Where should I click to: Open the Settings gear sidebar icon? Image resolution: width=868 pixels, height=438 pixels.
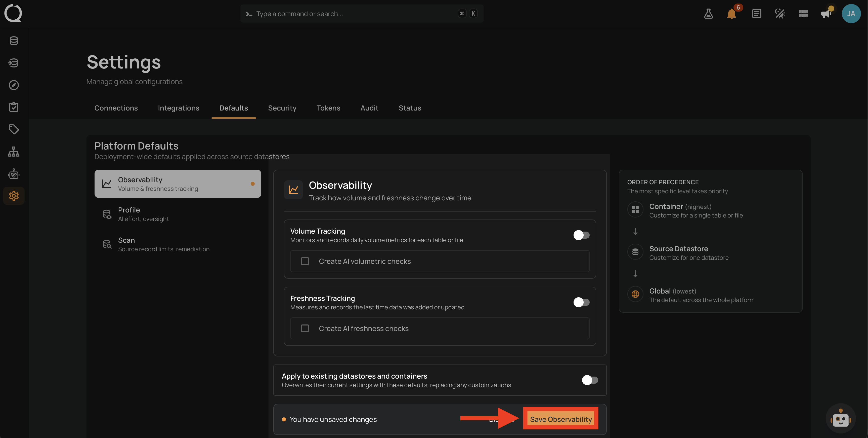(x=14, y=196)
